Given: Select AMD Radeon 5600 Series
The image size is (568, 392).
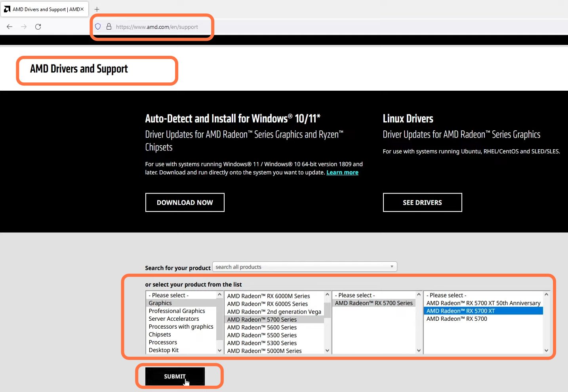Looking at the screenshot, I should point(274,327).
